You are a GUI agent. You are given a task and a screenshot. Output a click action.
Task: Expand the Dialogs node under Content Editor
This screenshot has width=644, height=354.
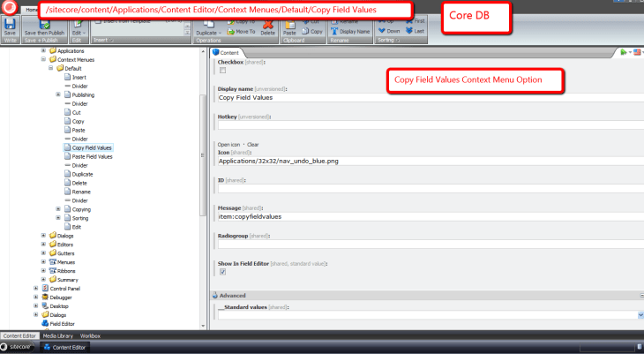[x=43, y=236]
